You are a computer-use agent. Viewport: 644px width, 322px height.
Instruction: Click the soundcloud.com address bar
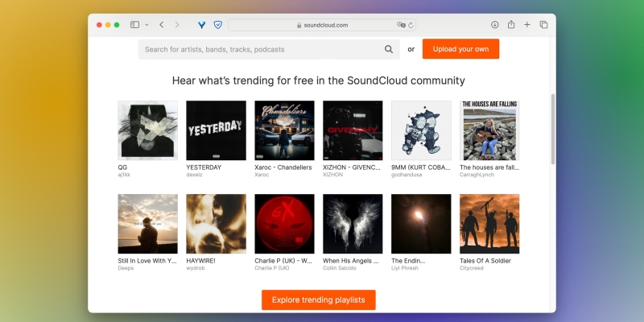(x=322, y=25)
